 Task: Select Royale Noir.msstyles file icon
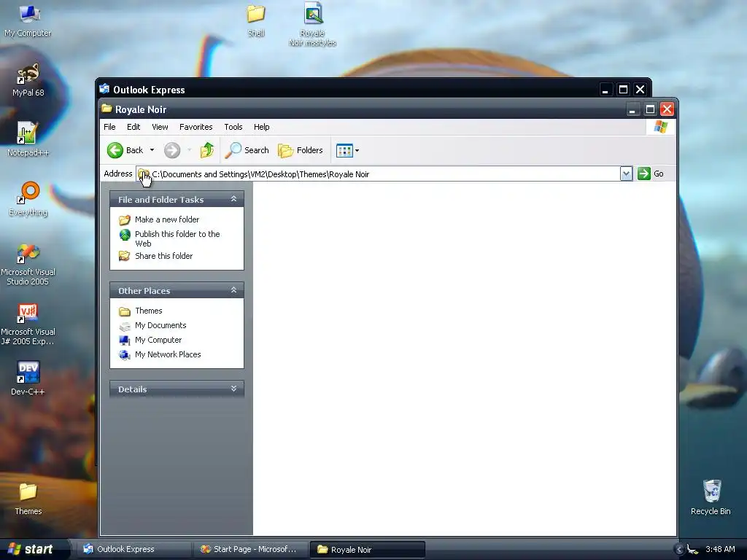click(x=312, y=25)
